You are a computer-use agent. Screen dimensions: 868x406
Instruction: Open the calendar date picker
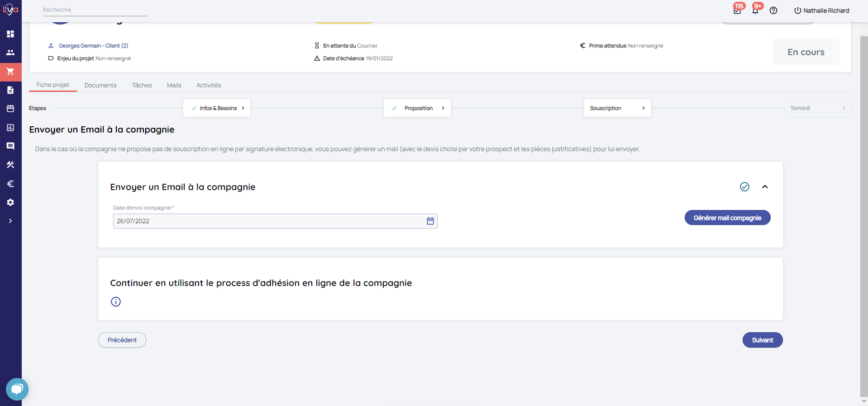pos(430,221)
